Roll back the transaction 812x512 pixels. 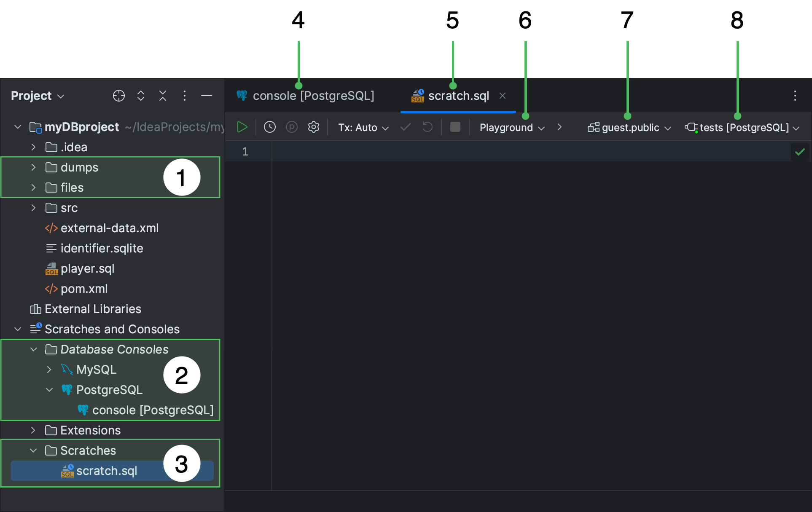427,127
